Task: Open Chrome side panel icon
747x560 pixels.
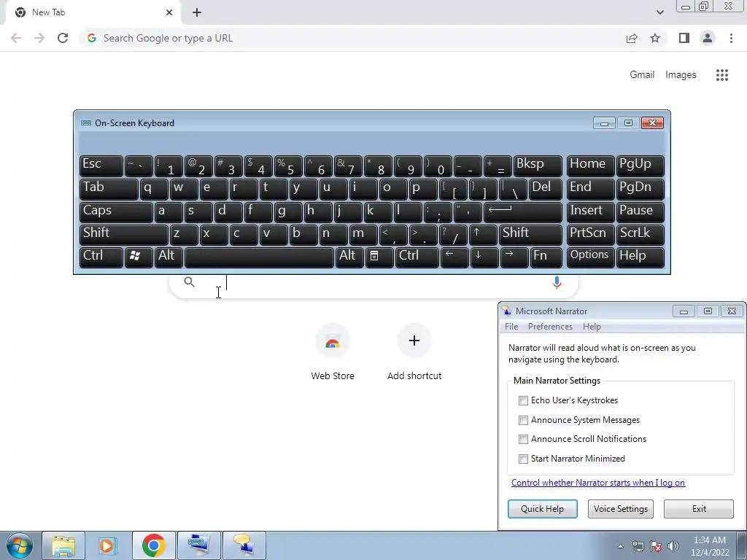Action: (684, 38)
